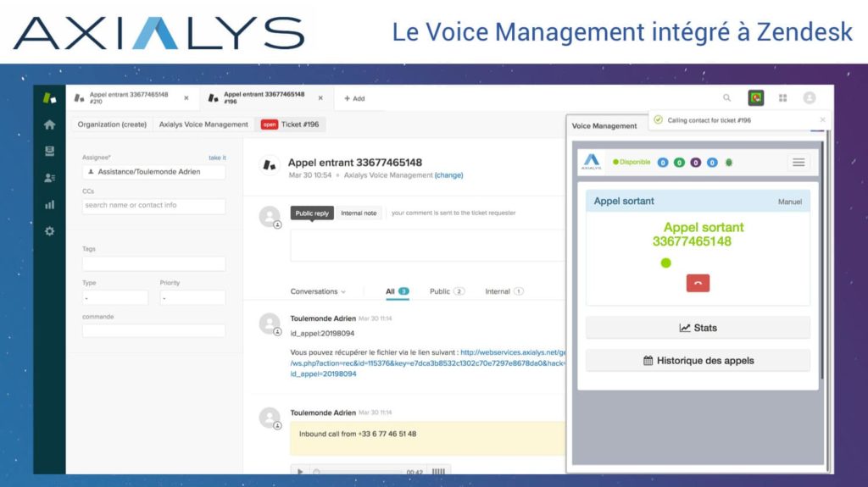Viewport: 868px width, 487px height.
Task: Open the Priority dropdown
Action: (x=192, y=298)
